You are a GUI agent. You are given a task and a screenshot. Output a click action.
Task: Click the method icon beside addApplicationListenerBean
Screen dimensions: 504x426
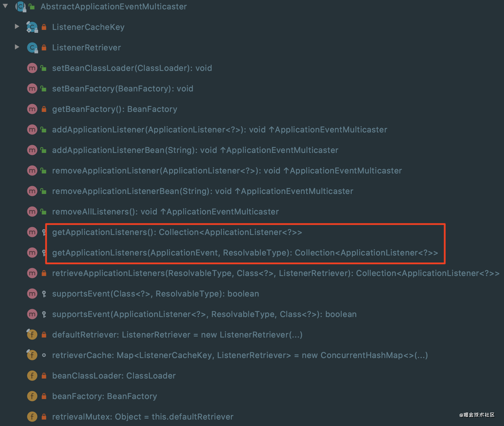[32, 150]
